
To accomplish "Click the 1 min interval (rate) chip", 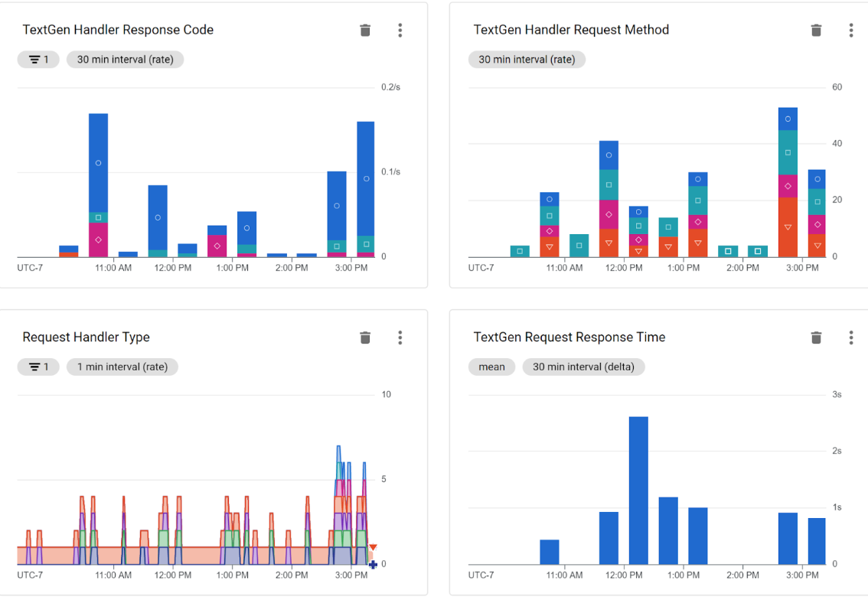I will coord(122,367).
